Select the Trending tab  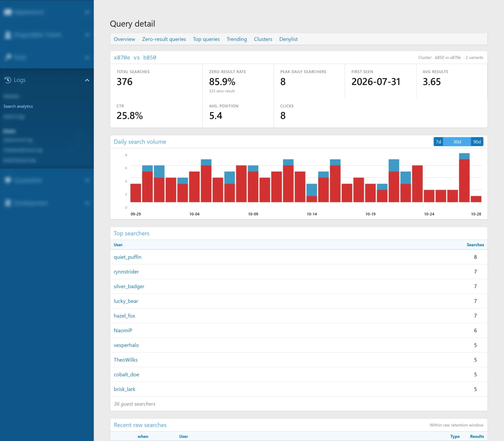[x=237, y=39]
